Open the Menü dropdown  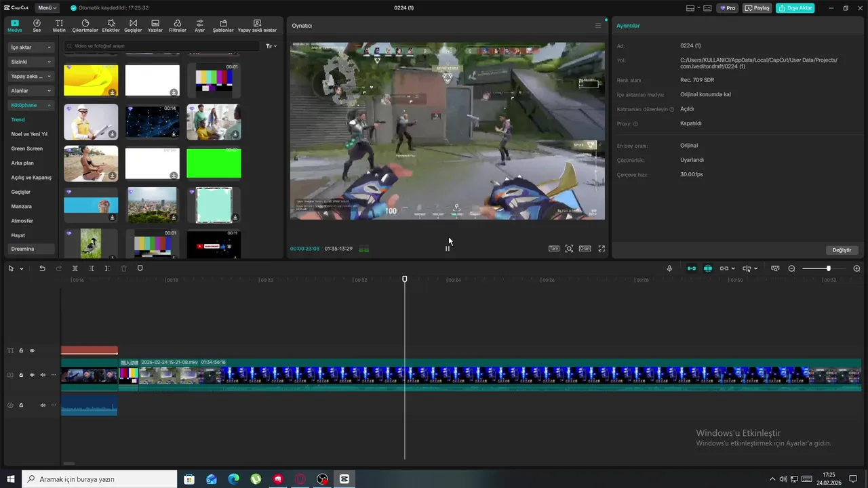(46, 8)
